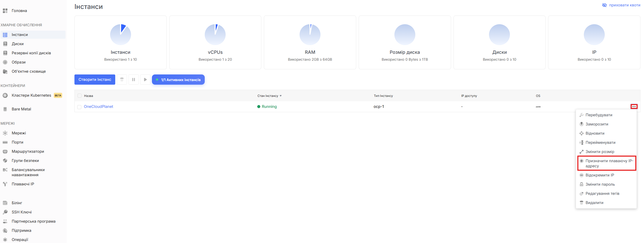Viewport: 644px width, 243px height.
Task: Open the OneCloudPlanet instance link
Action: pyautogui.click(x=98, y=107)
